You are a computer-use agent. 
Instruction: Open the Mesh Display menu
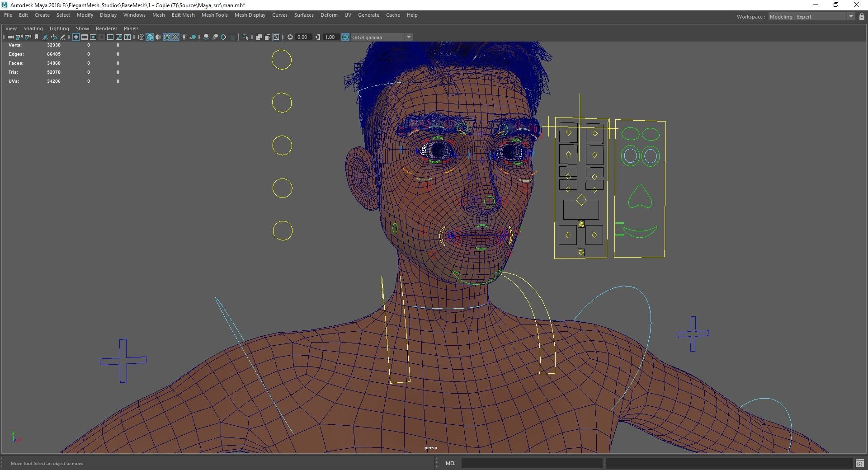[x=250, y=15]
